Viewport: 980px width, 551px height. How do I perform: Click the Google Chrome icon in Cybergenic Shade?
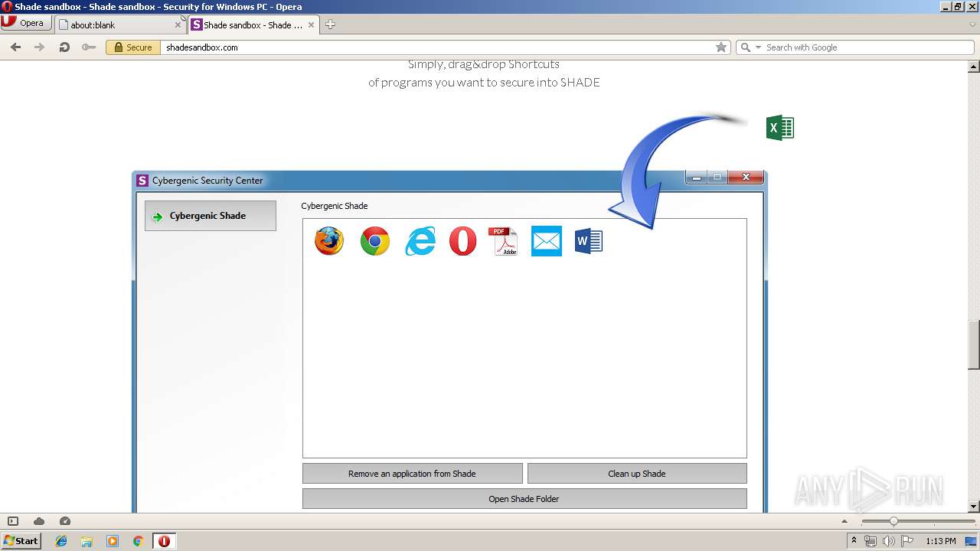[x=375, y=241]
